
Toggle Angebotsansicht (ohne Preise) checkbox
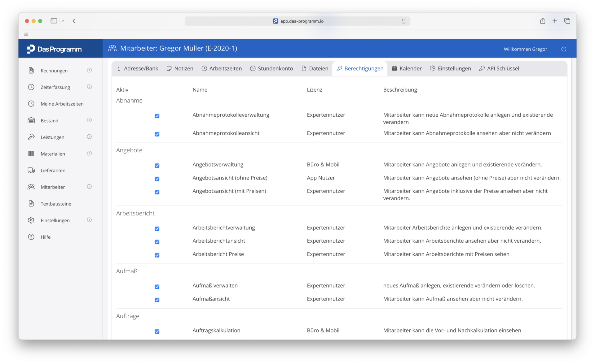157,179
